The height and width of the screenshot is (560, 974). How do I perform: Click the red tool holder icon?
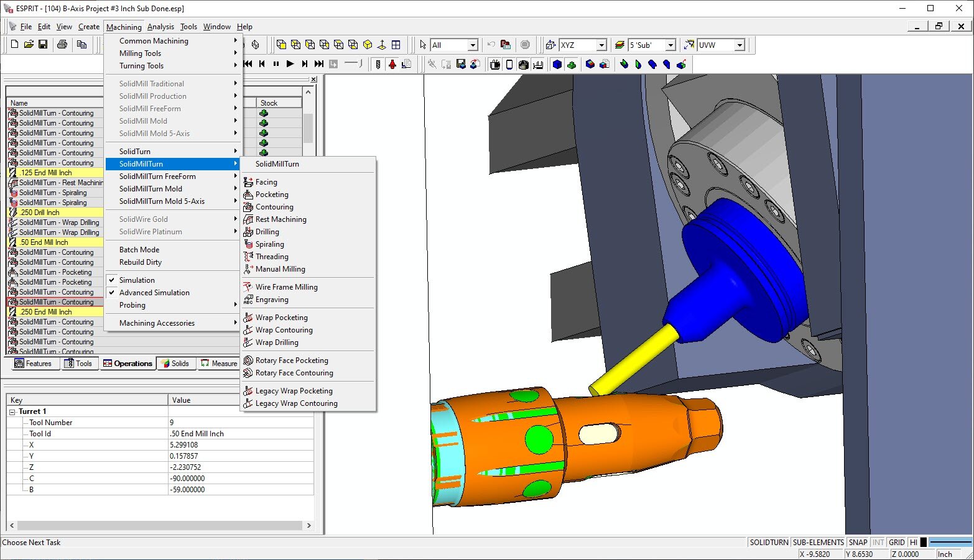392,63
